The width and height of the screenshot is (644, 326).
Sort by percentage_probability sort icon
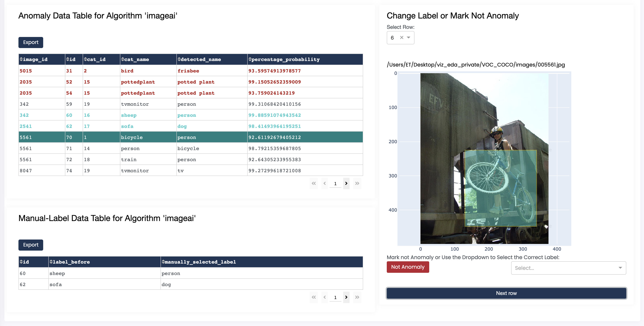tap(250, 59)
